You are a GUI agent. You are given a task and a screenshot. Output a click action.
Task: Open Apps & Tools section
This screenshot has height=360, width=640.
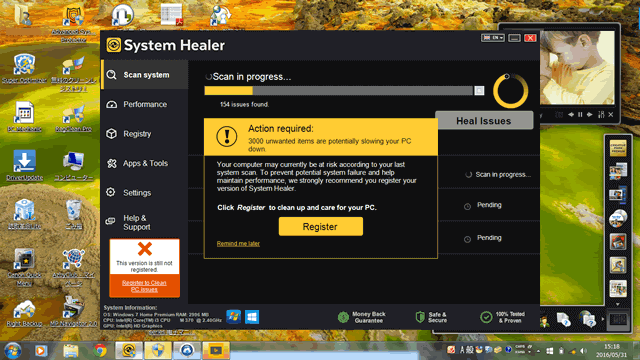coord(144,163)
